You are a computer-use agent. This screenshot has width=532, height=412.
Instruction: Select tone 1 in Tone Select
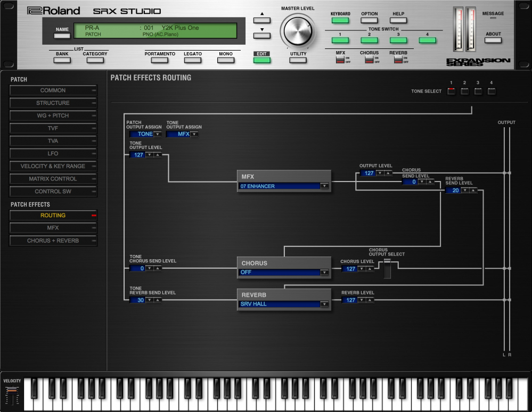click(451, 91)
